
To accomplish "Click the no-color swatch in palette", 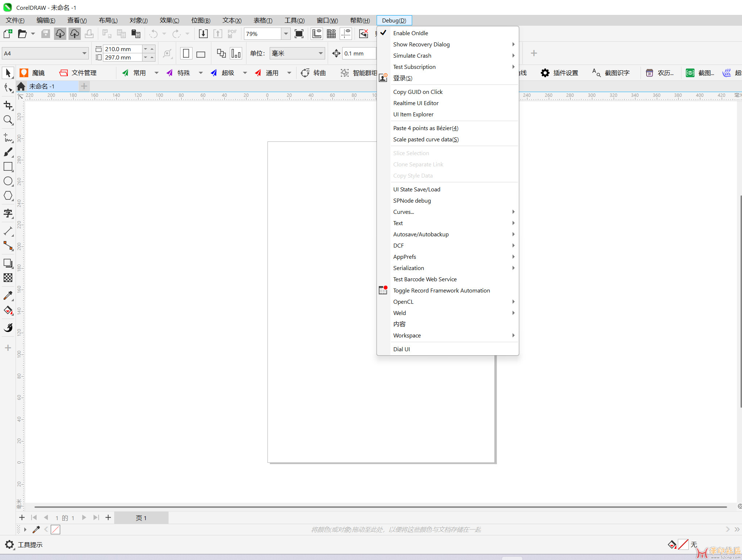I will (55, 530).
